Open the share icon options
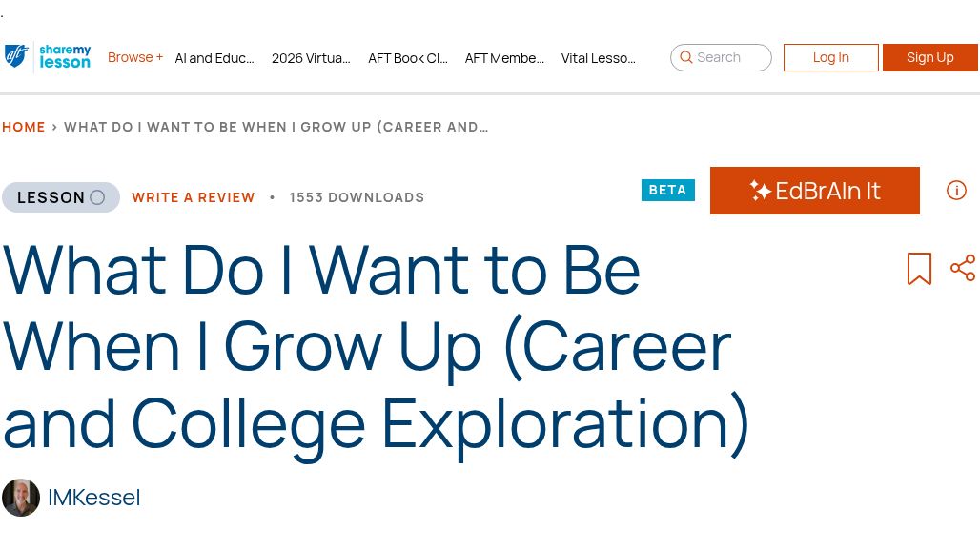The width and height of the screenshot is (980, 551). pyautogui.click(x=963, y=268)
